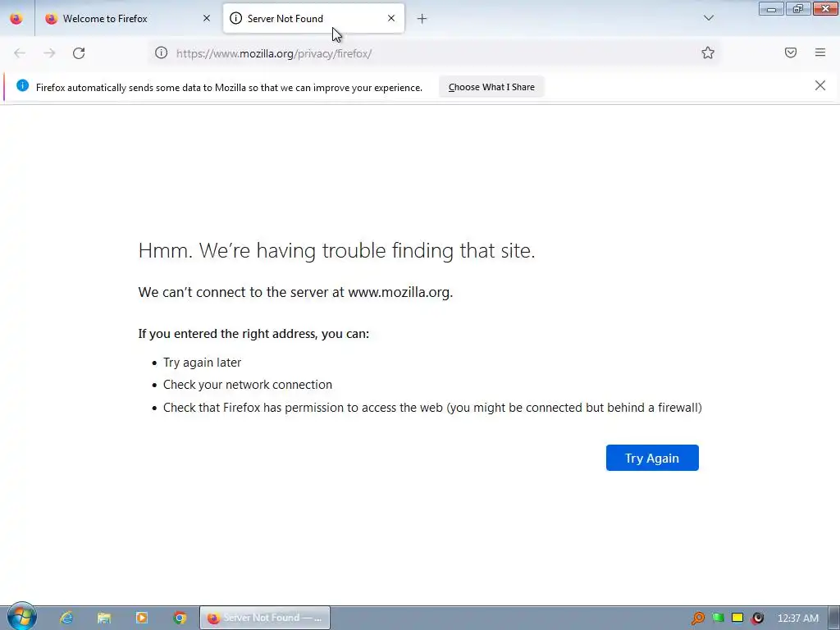Select Firefox Server Not Found taskbar button
Viewport: 840px width, 630px height.
click(x=265, y=618)
